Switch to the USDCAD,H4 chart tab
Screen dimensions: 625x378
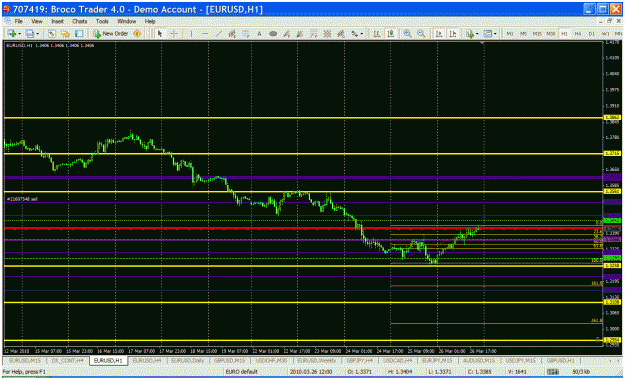click(397, 360)
